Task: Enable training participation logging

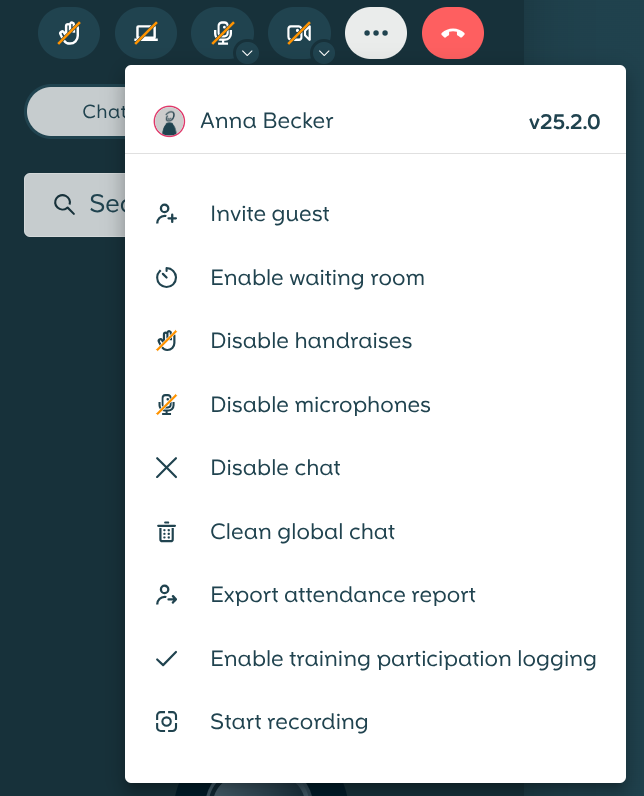Action: coord(402,659)
